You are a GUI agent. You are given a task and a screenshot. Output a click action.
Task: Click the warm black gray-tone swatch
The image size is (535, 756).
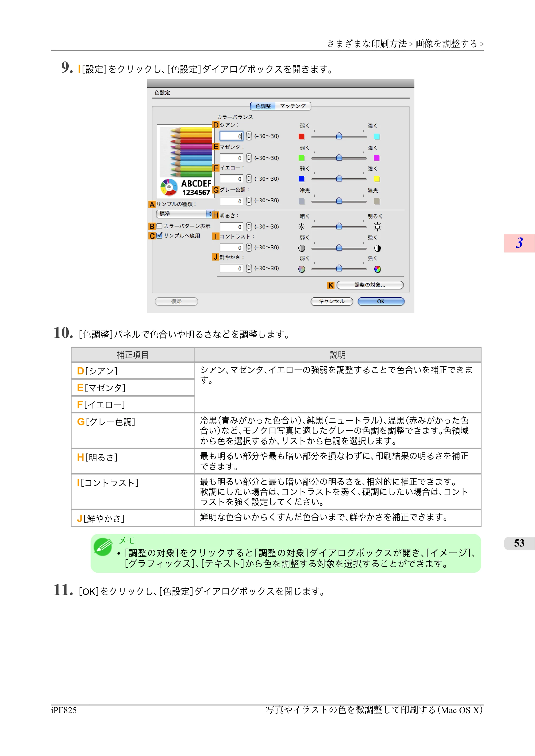pyautogui.click(x=377, y=201)
